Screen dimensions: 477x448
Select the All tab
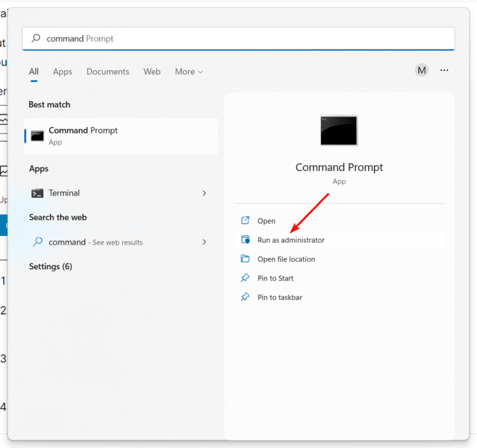tap(34, 72)
